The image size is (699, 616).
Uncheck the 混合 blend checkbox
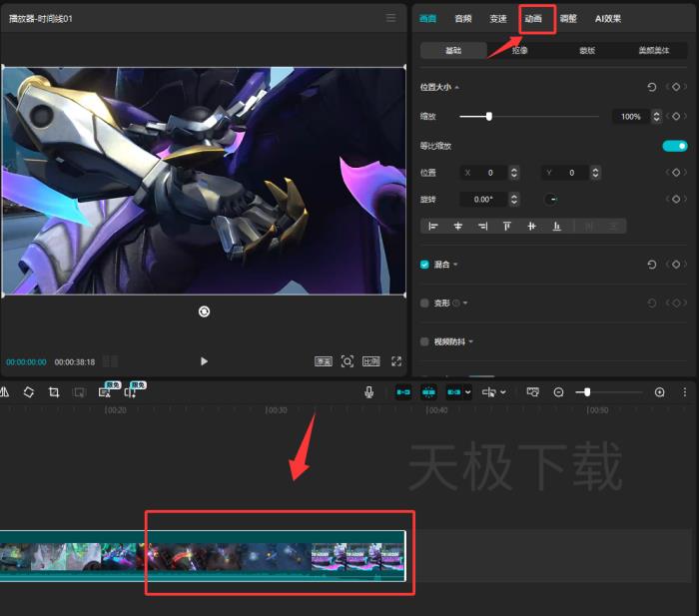point(425,265)
